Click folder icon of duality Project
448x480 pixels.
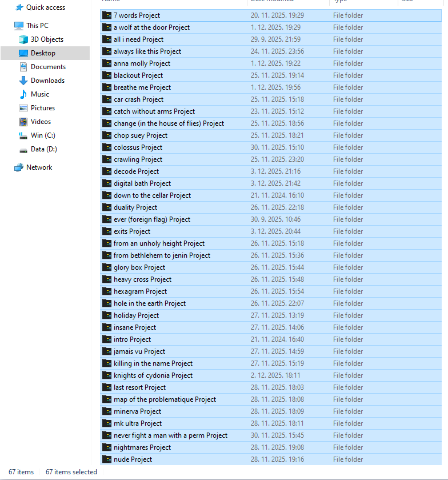[x=107, y=207]
